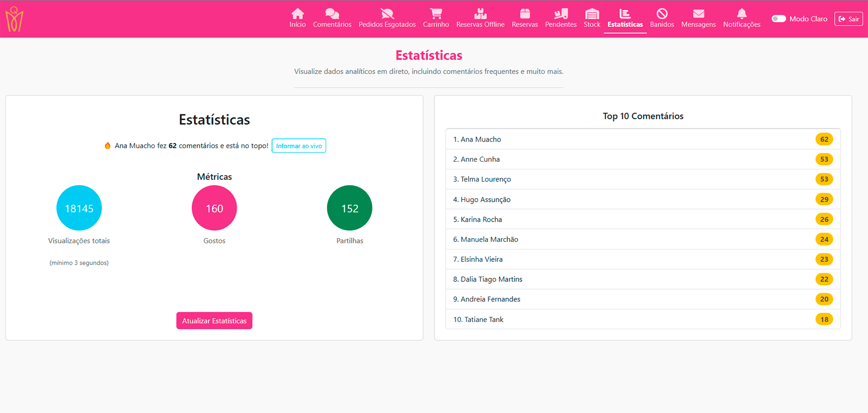The image size is (868, 413).
Task: Open the Banidos ban circle icon
Action: (x=661, y=14)
